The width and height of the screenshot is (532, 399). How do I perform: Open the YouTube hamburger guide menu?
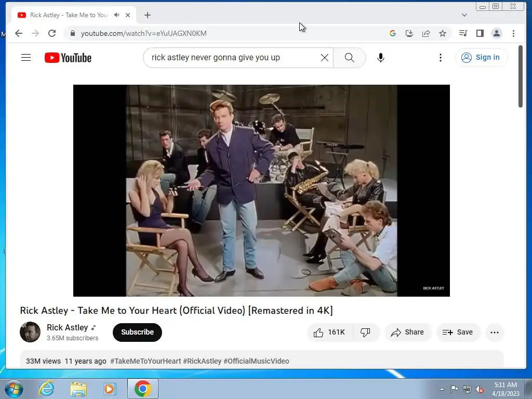pos(26,58)
